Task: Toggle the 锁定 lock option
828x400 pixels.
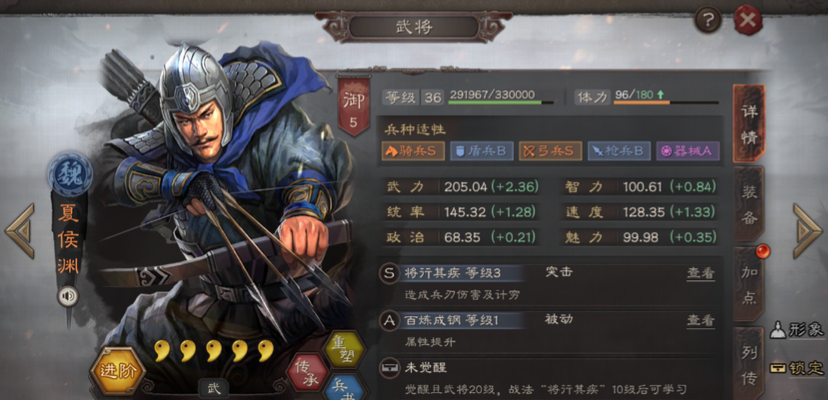Action: click(x=798, y=368)
